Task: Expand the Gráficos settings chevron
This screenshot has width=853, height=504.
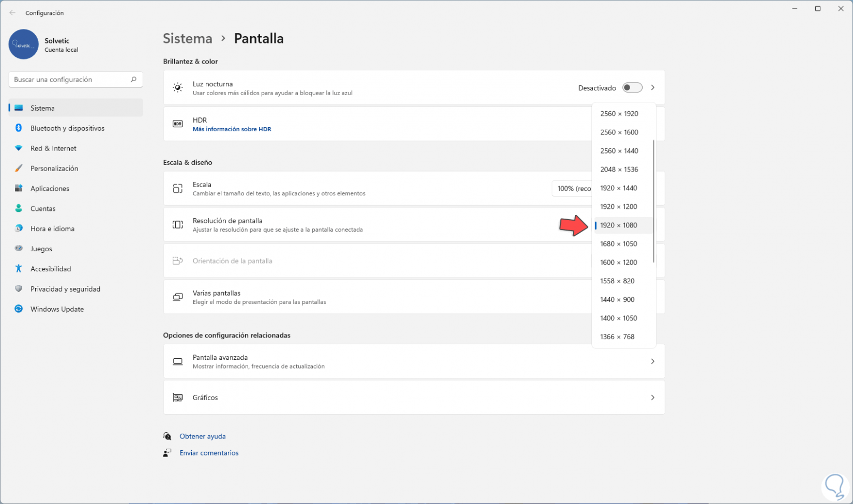Action: pos(652,398)
